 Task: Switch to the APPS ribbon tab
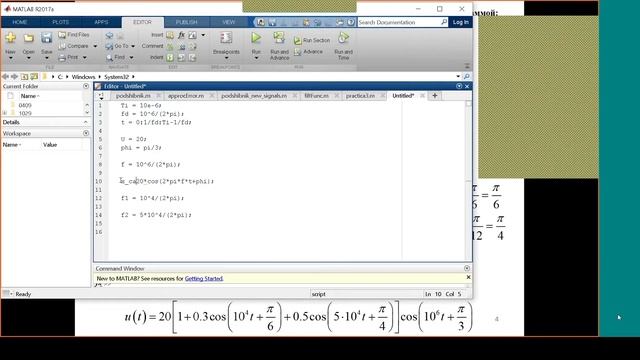coord(101,22)
